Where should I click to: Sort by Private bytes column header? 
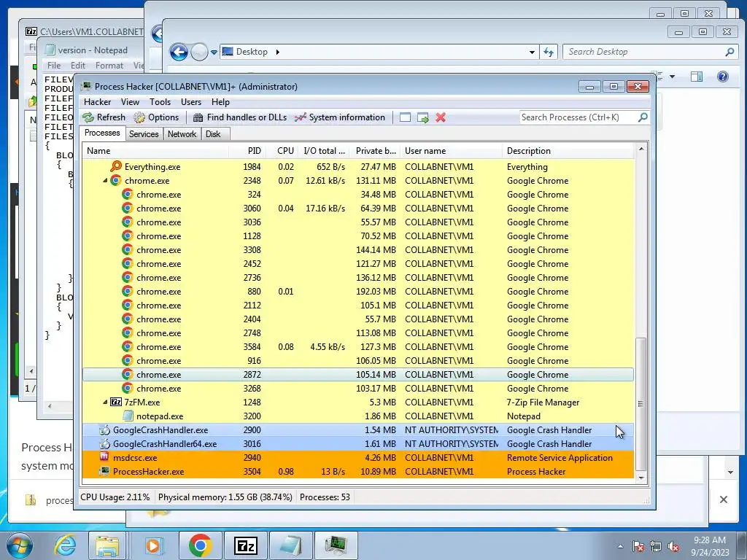click(376, 150)
